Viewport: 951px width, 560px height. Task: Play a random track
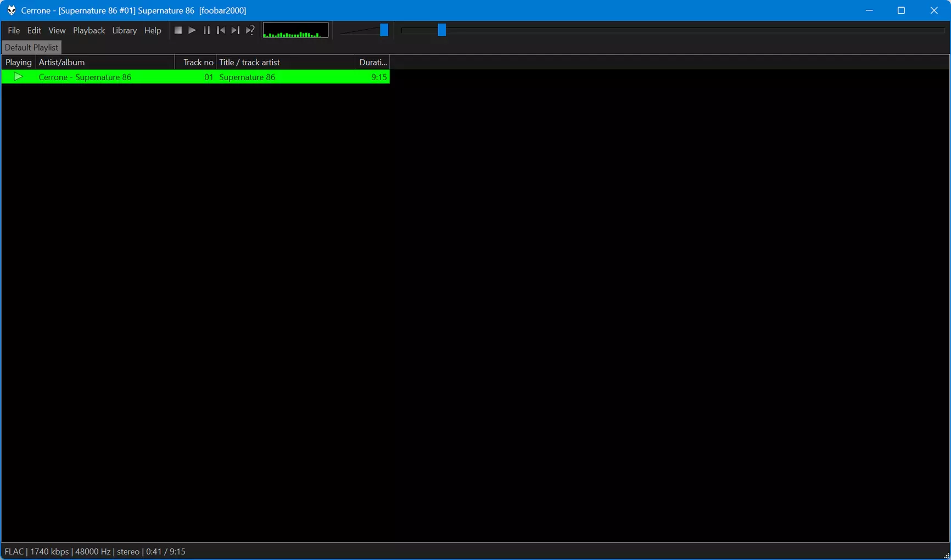coord(250,30)
